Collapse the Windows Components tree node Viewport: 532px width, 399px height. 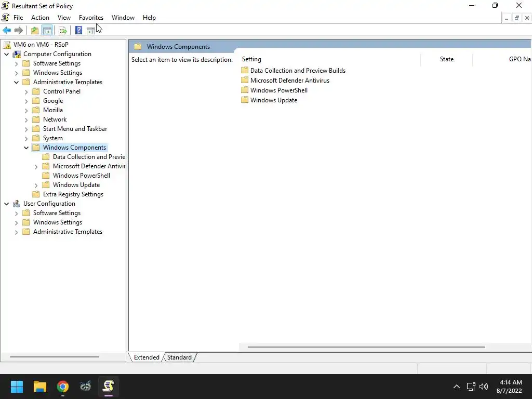(26, 148)
